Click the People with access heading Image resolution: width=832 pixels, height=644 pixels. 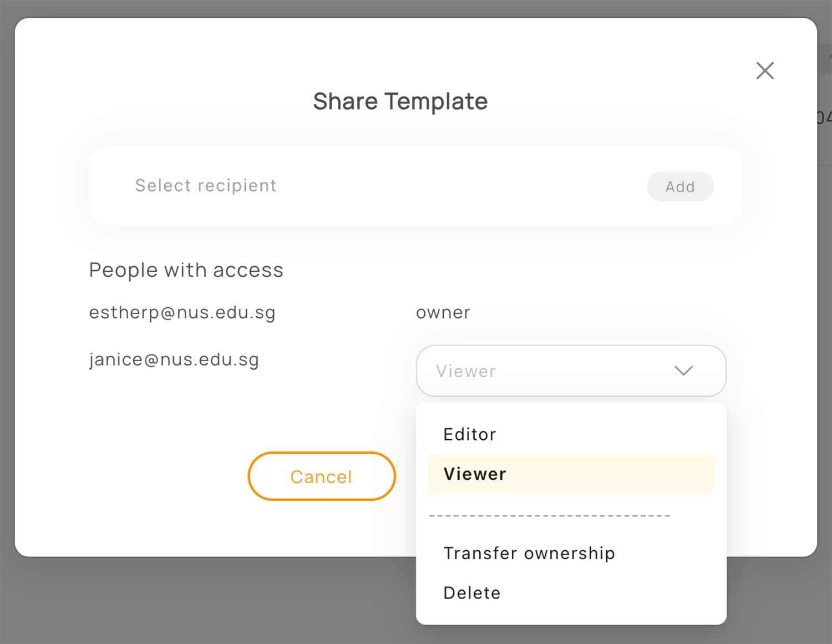(x=186, y=270)
